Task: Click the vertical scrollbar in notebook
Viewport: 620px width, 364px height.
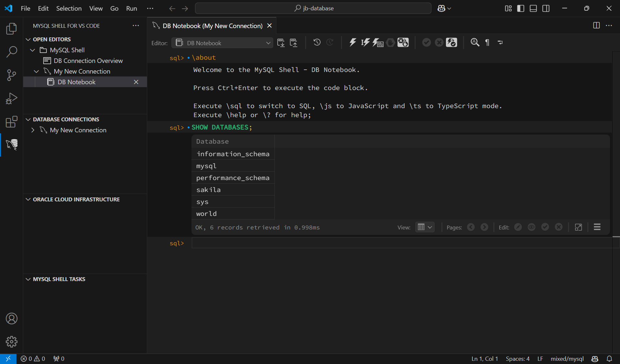Action: (616, 145)
